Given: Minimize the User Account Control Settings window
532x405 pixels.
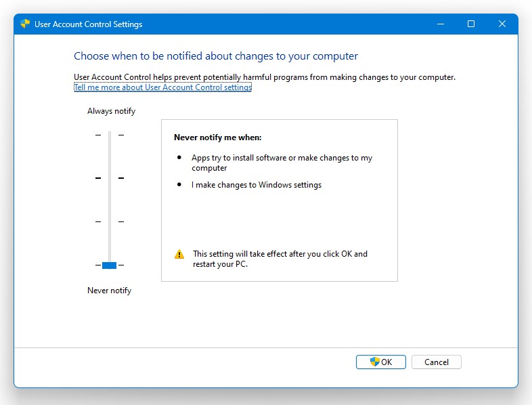Looking at the screenshot, I should coord(440,24).
